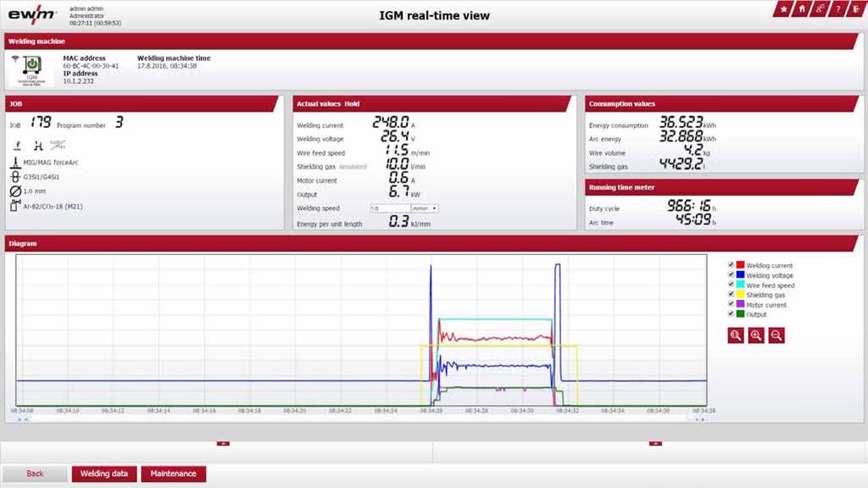Click the IGM welding machine icon
This screenshot has width=868, height=488.
point(31,69)
